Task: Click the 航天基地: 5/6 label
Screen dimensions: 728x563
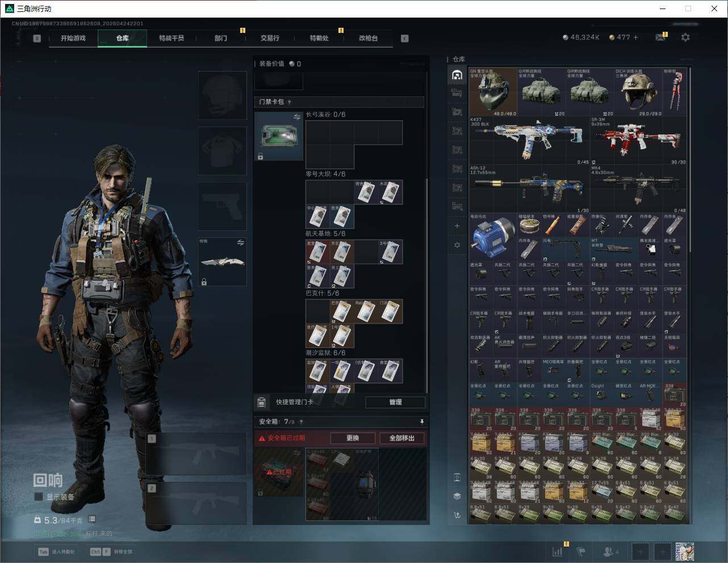Action: [325, 234]
